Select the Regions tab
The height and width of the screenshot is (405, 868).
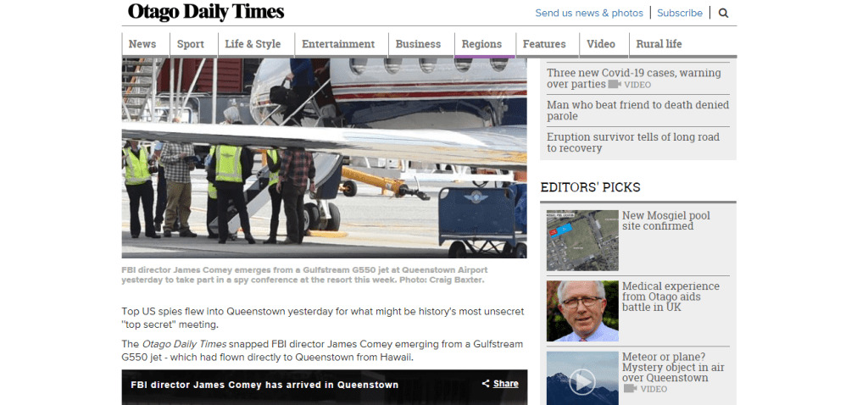click(x=481, y=44)
